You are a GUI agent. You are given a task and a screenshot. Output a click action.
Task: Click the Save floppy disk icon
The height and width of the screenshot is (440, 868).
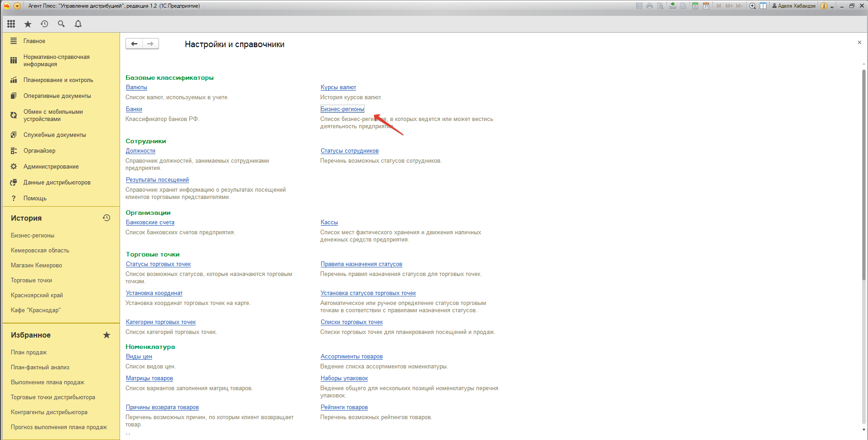pyautogui.click(x=639, y=6)
